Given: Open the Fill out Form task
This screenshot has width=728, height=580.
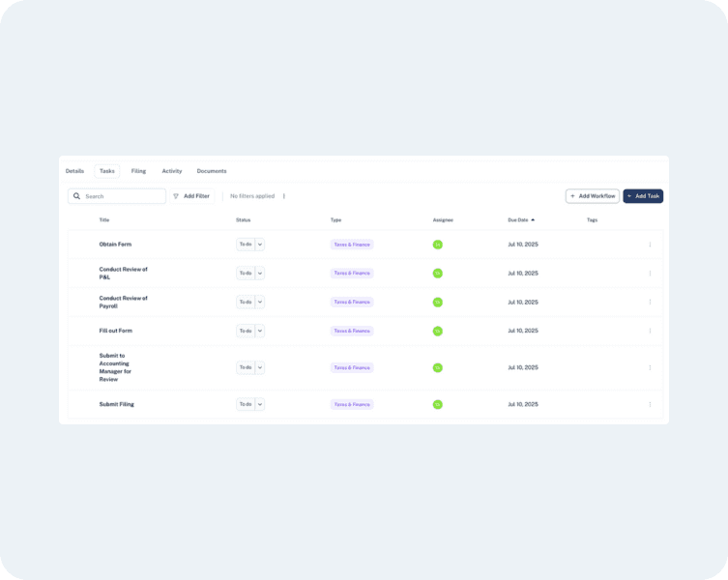Looking at the screenshot, I should (116, 332).
